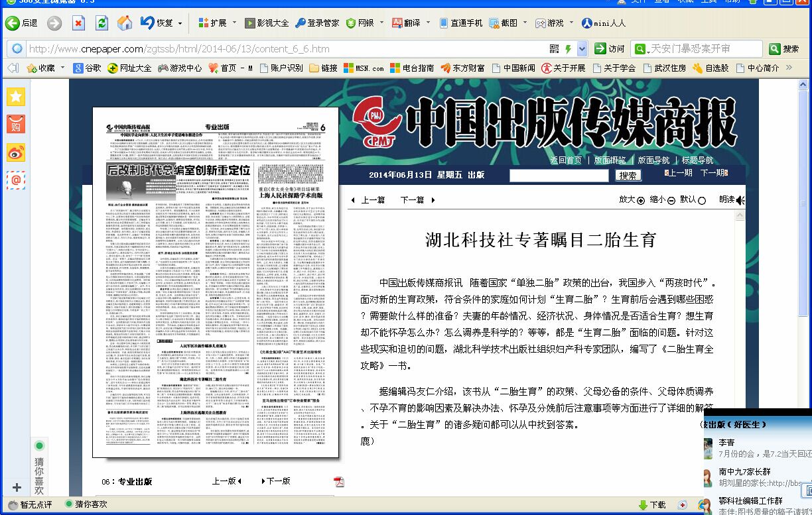Click the yellow star favorites sidebar icon
The width and height of the screenshot is (812, 515).
16,97
